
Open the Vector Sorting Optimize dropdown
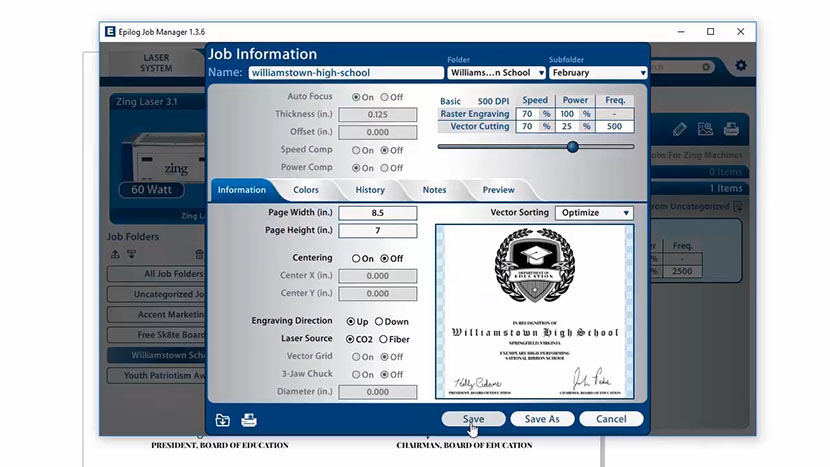(595, 213)
